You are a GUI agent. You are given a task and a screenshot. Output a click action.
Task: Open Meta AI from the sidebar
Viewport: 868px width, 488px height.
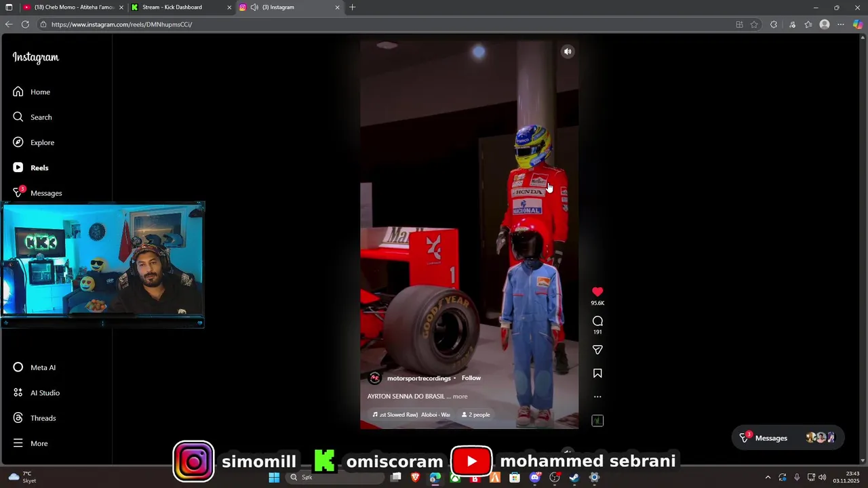pos(34,367)
